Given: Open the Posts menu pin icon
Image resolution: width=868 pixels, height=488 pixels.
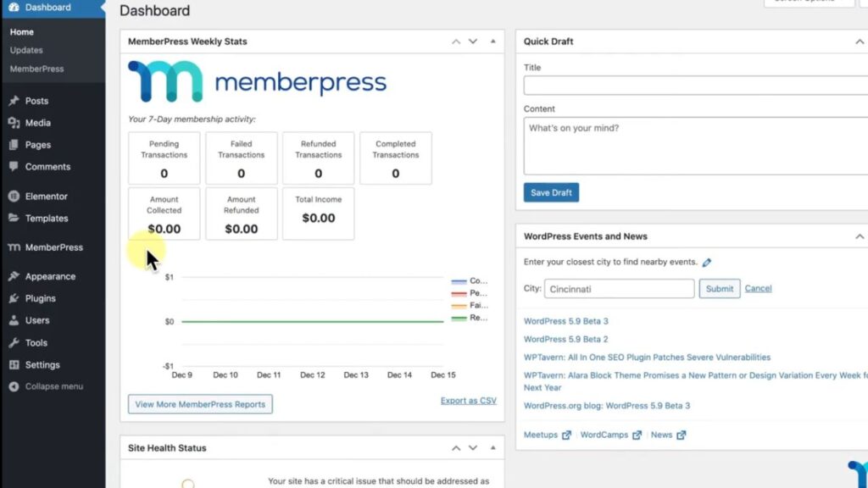Looking at the screenshot, I should [x=14, y=101].
